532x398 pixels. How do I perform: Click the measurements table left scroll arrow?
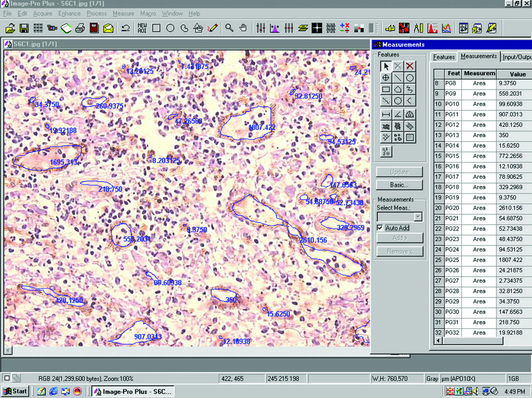click(x=439, y=340)
